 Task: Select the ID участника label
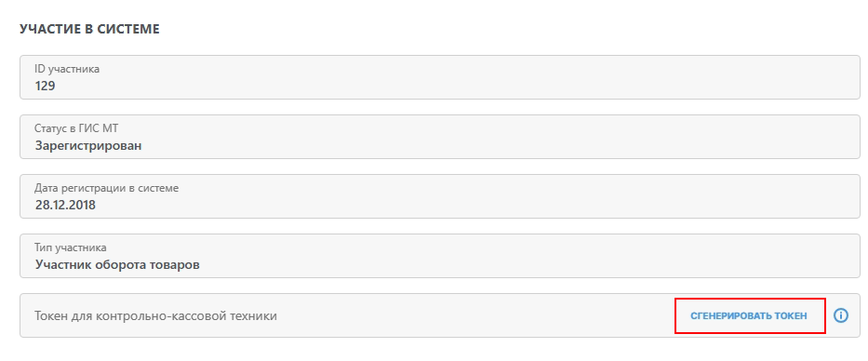click(67, 69)
